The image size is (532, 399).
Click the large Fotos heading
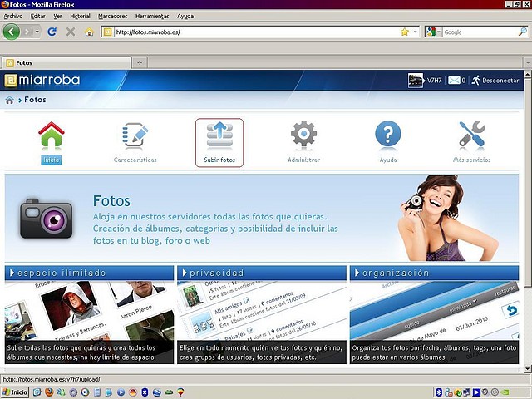(x=111, y=201)
